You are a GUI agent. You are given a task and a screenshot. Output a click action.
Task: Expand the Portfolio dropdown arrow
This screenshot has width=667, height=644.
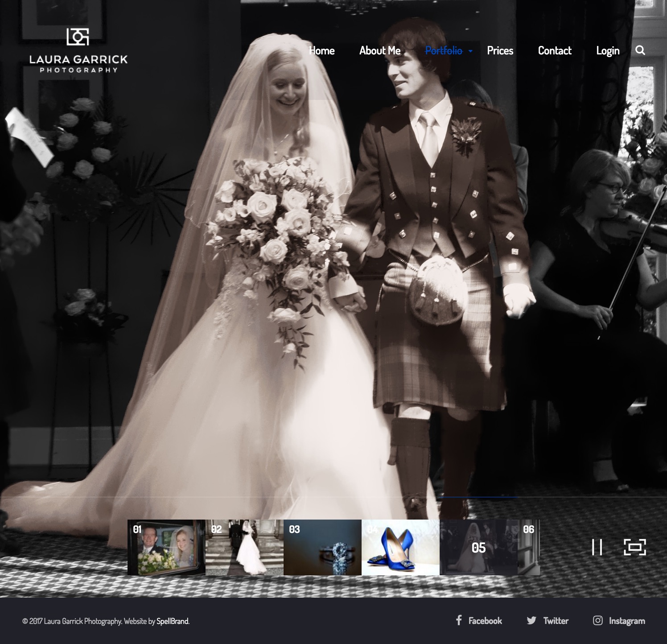coord(470,51)
